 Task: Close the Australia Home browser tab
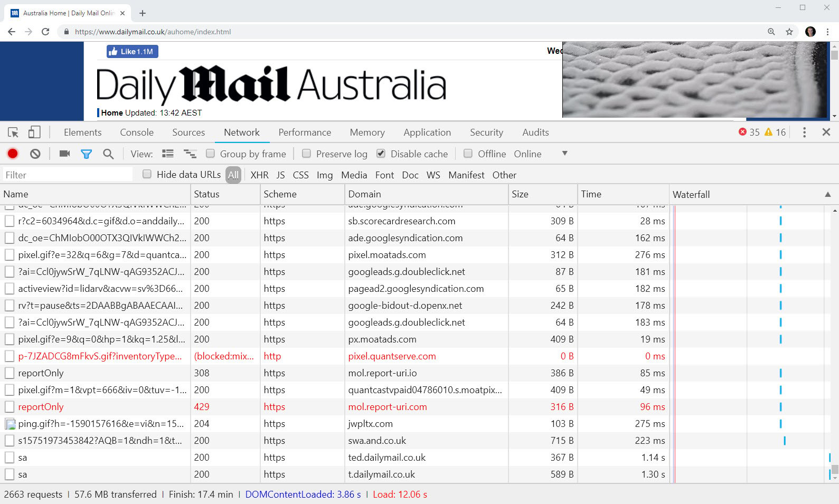[x=122, y=13]
